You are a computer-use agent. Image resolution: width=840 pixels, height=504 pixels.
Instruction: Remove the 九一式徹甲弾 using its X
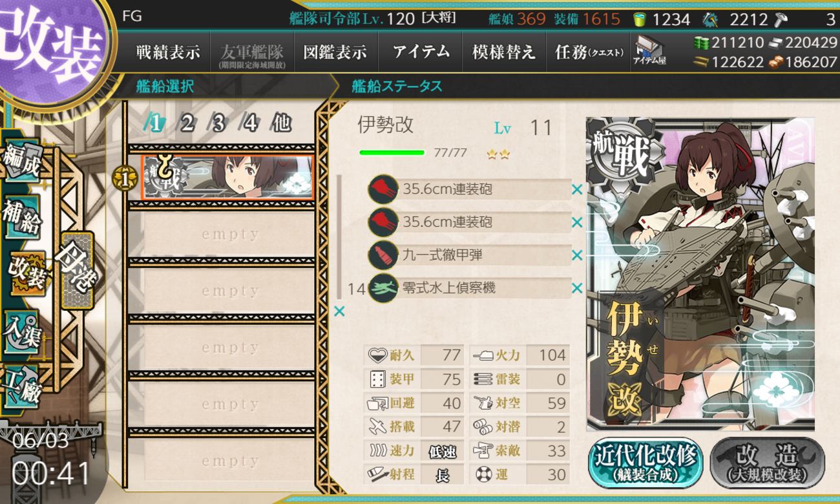pos(577,255)
